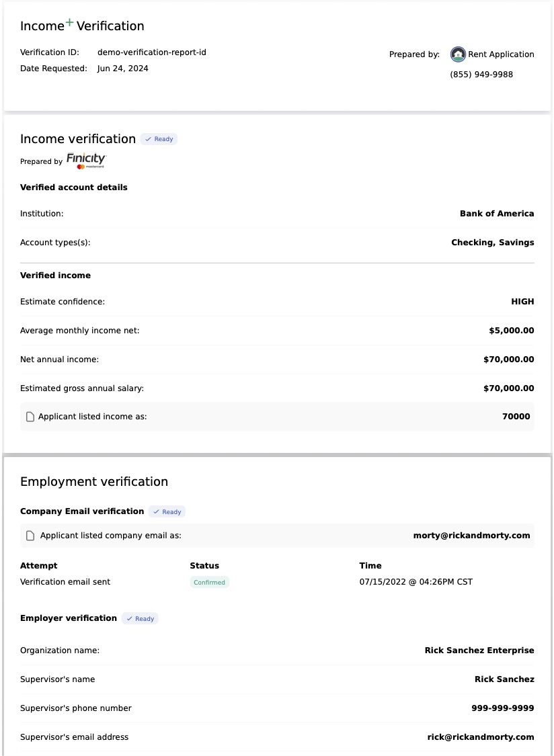Image resolution: width=554 pixels, height=756 pixels.
Task: Select the timestamp 07/15/2022 @ 04:26PM CST
Action: tap(416, 582)
